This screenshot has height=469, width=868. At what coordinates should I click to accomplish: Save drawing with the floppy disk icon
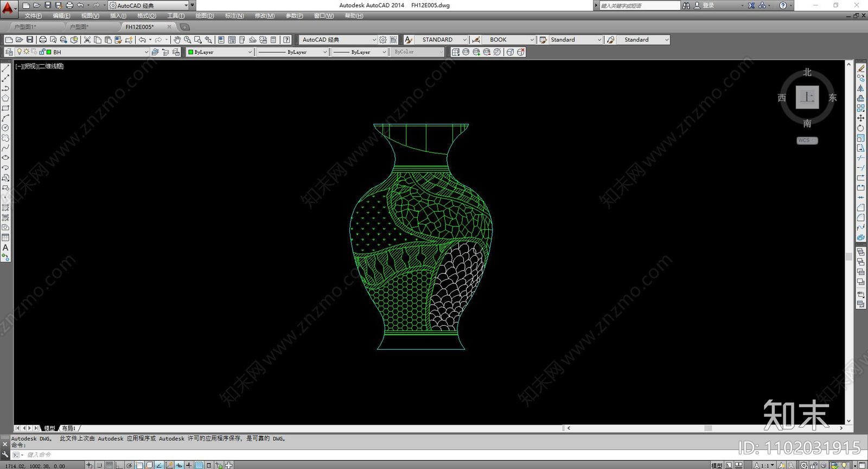(30, 40)
